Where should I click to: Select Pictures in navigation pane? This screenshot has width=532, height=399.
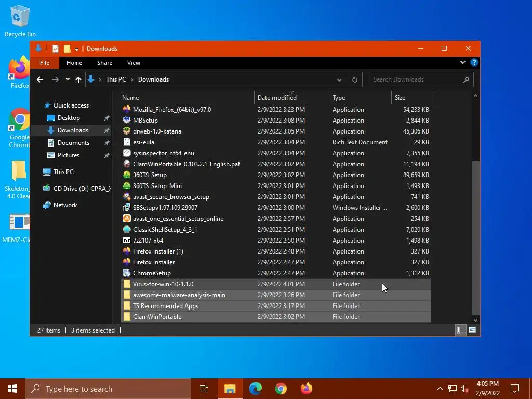click(x=69, y=155)
